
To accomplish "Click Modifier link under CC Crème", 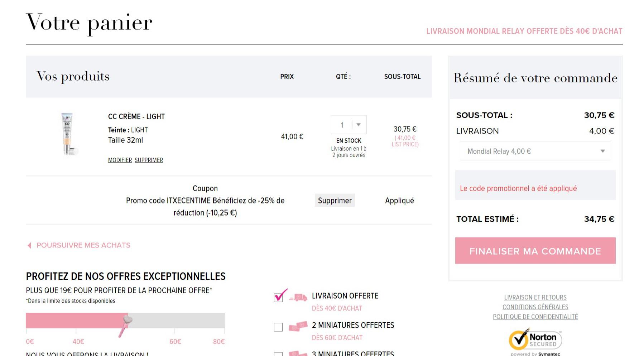I will pyautogui.click(x=120, y=160).
